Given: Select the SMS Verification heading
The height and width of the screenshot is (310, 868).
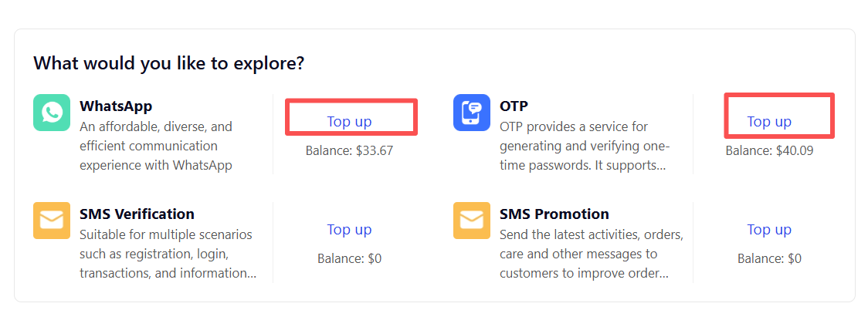Looking at the screenshot, I should (137, 214).
